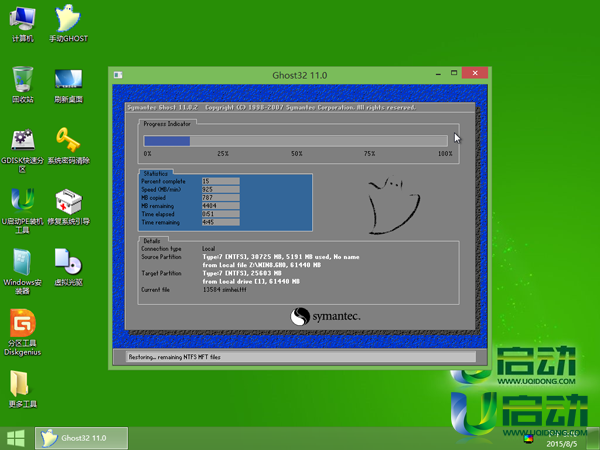Click the Percent complete value field

pyautogui.click(x=221, y=181)
